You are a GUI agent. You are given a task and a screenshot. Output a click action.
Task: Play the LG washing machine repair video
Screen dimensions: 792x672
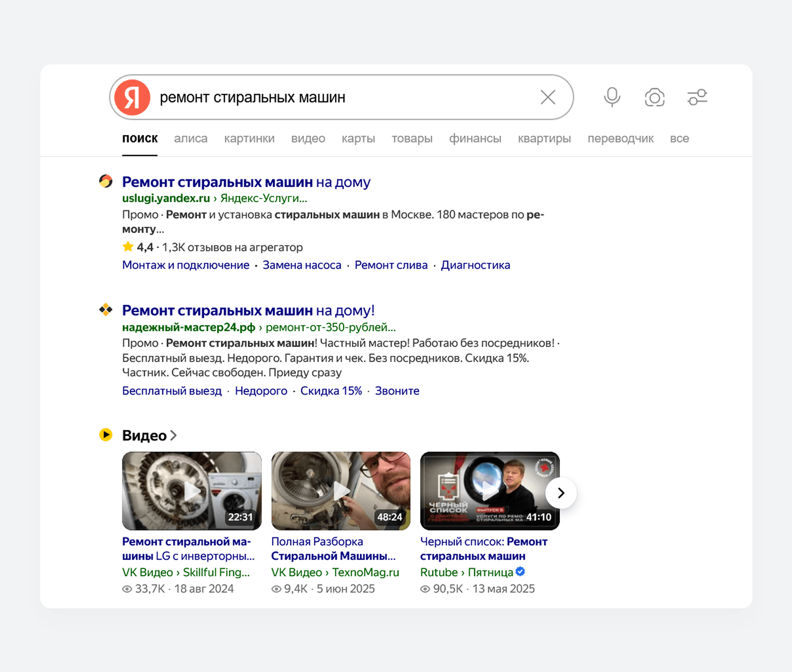pos(192,491)
